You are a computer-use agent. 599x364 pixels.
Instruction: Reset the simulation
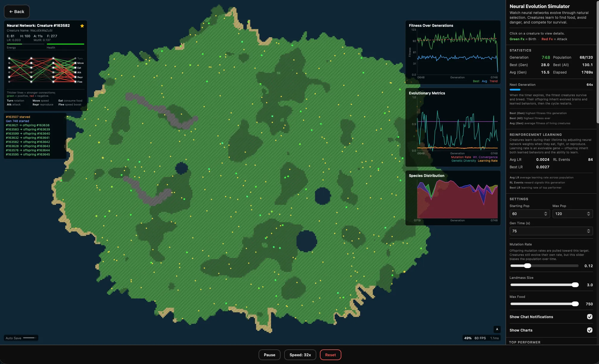(x=330, y=355)
